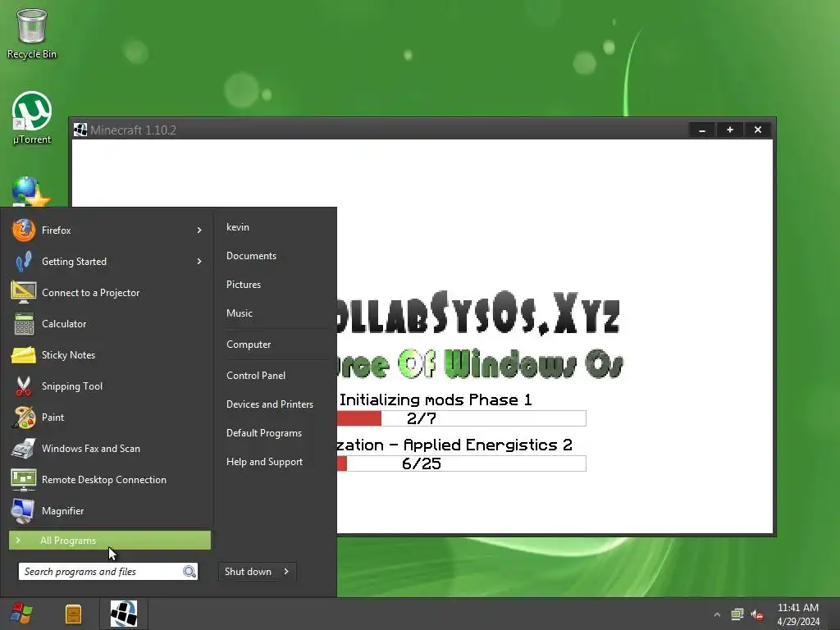Click the Initializing mods Phase 1 text
Viewport: 840px width, 630px height.
(436, 400)
